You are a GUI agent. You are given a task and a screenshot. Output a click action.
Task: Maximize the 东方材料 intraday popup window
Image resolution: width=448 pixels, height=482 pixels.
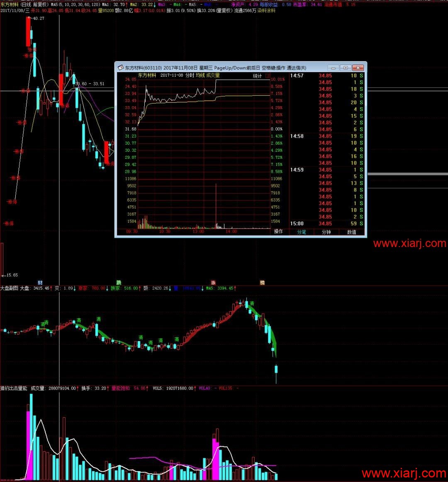click(x=346, y=68)
